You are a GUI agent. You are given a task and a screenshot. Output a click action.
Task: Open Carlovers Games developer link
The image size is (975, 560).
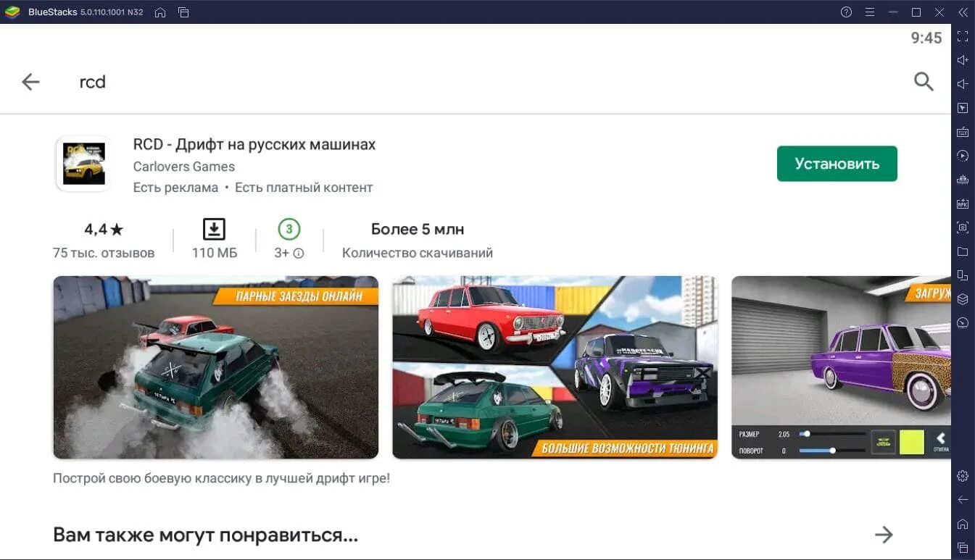click(184, 167)
